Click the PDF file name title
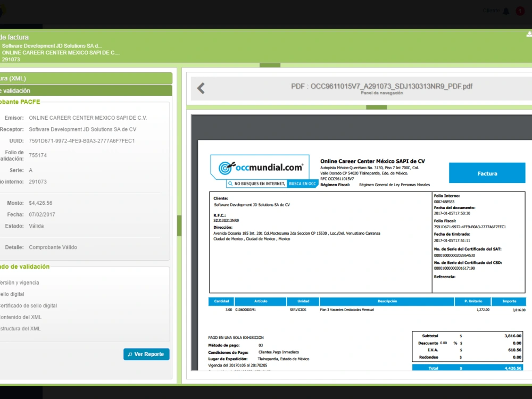The image size is (532, 399). 381,86
